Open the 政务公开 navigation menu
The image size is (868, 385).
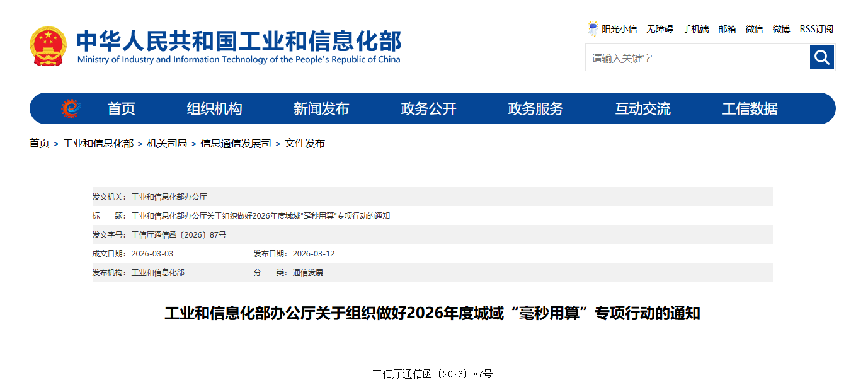point(428,108)
